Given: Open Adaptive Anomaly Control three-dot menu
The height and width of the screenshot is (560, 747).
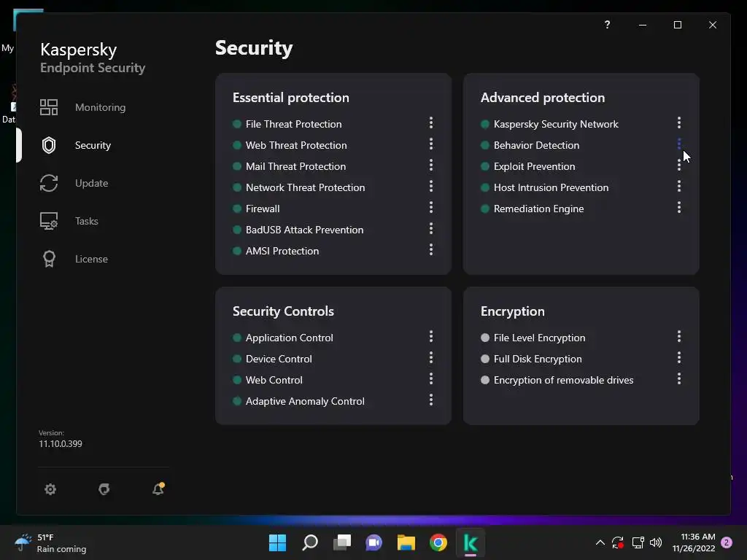Looking at the screenshot, I should point(431,400).
